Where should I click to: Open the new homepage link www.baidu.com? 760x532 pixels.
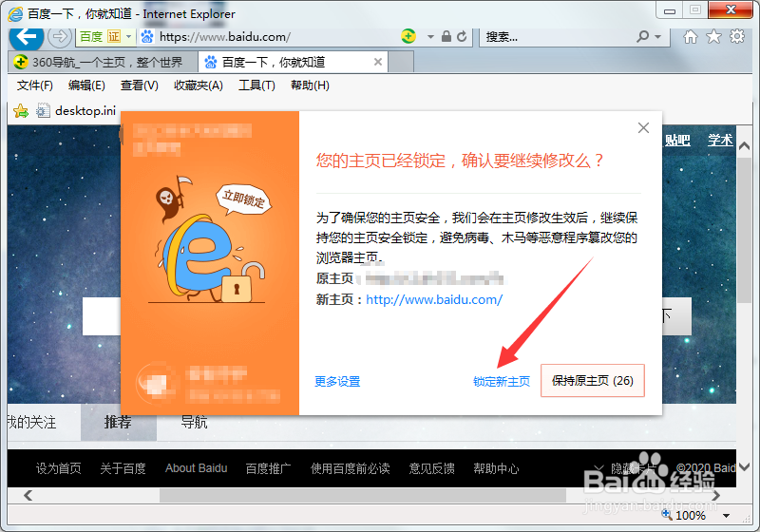click(434, 299)
